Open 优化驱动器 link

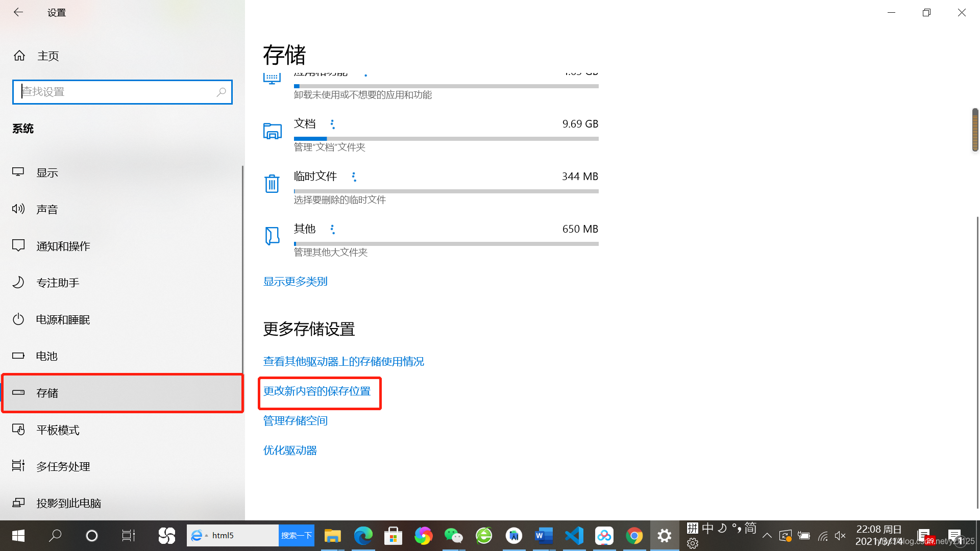[290, 450]
